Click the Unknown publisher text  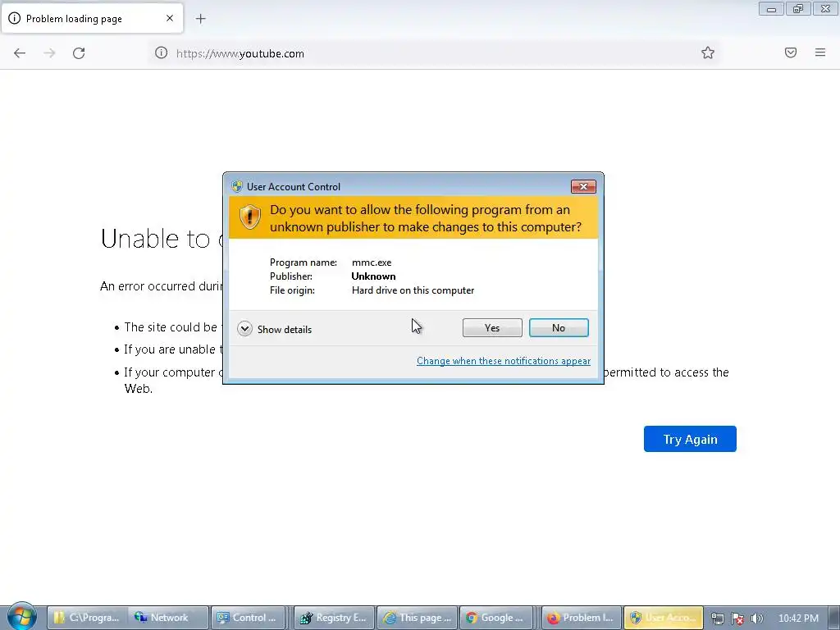pyautogui.click(x=373, y=276)
